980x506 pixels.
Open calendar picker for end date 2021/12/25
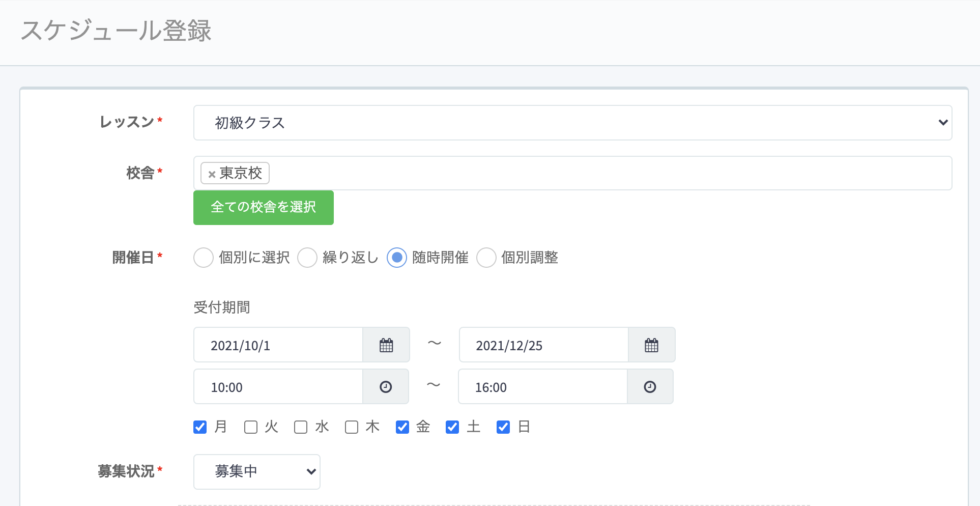tap(651, 345)
